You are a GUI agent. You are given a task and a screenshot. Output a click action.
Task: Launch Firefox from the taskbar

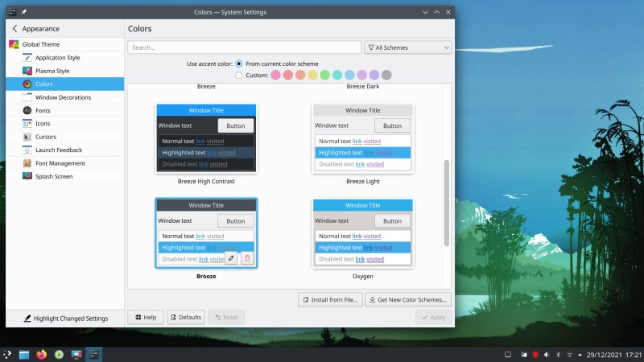42,354
